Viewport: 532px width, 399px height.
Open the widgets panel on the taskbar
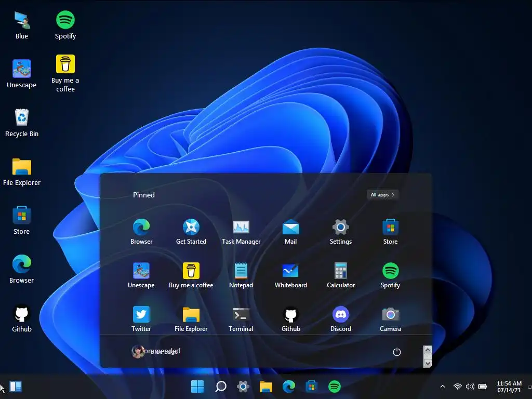pyautogui.click(x=16, y=387)
